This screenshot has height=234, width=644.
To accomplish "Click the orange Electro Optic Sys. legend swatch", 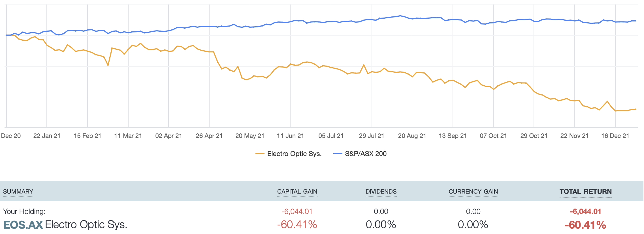I will click(260, 154).
